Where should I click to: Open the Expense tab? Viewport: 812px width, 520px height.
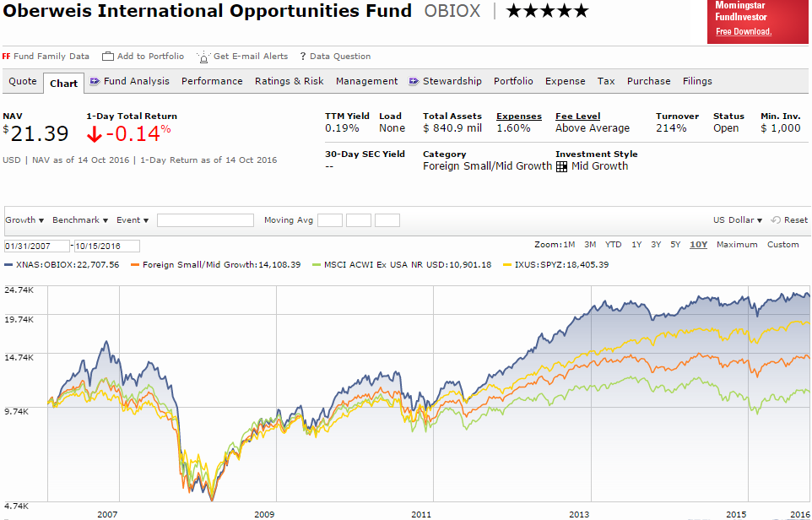pyautogui.click(x=565, y=81)
